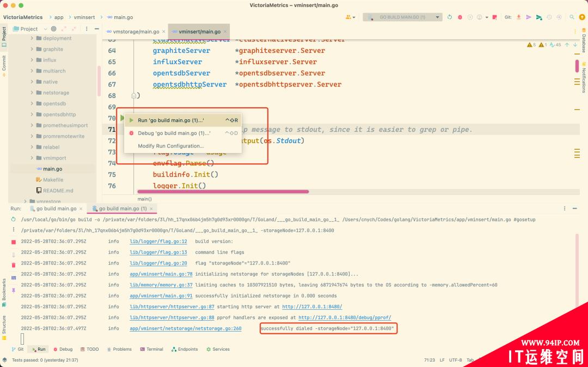Hide the Run panel with minus
This screenshot has height=367, width=588.
(575, 209)
